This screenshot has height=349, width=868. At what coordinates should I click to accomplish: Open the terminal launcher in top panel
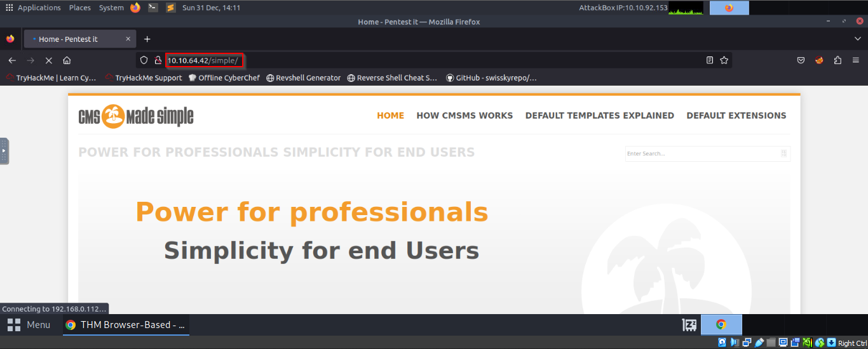[x=153, y=8]
